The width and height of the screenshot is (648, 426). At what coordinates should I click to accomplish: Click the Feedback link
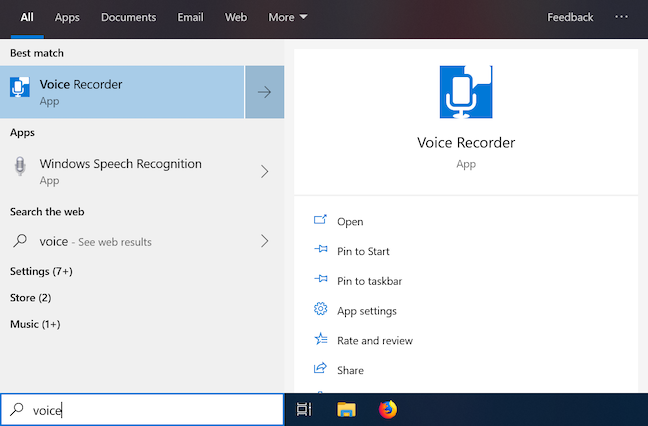[570, 17]
